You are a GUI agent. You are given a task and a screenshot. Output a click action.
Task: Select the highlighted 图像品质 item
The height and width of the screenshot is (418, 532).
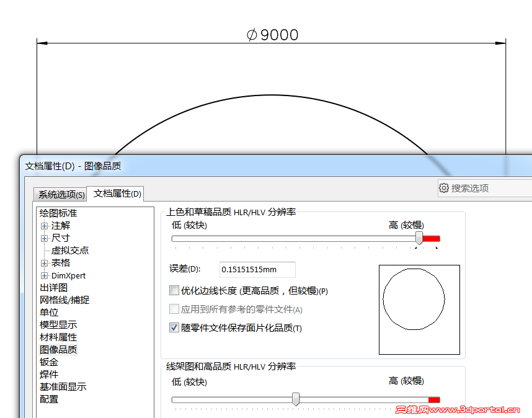[x=58, y=349]
